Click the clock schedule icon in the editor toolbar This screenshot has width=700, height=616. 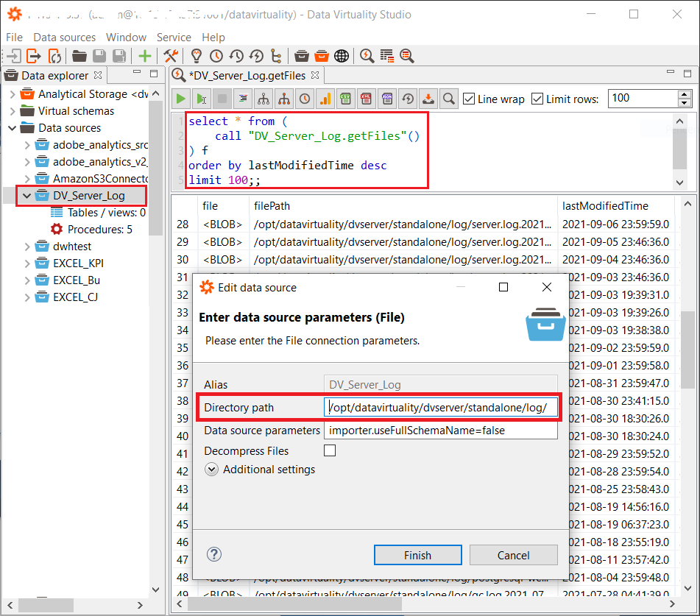pos(305,99)
